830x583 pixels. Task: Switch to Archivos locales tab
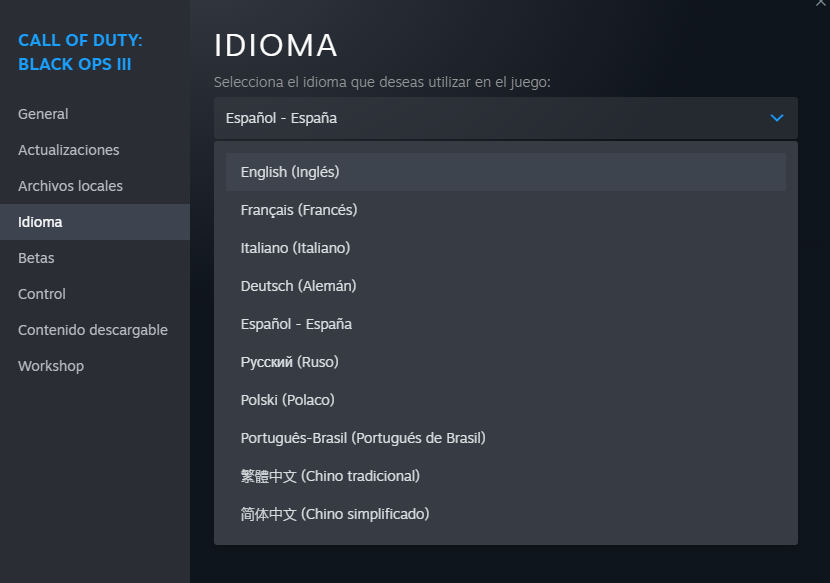[x=70, y=186]
